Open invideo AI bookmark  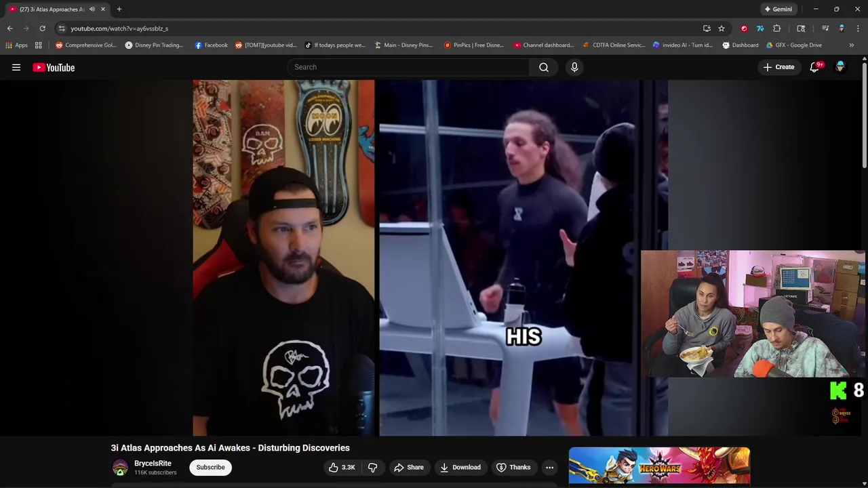point(683,45)
